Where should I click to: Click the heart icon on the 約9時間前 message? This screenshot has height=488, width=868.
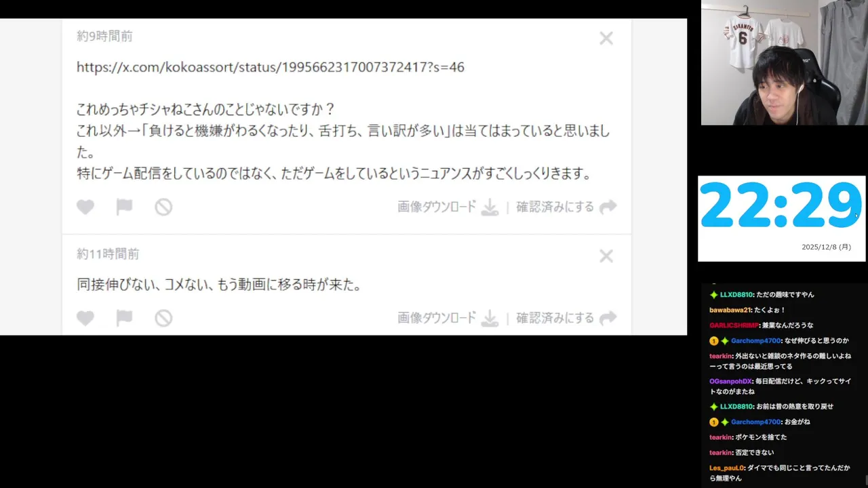tap(85, 207)
